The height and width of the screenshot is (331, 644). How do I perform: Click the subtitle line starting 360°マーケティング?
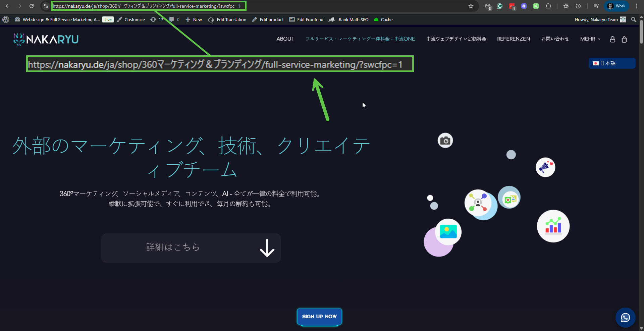[191, 194]
